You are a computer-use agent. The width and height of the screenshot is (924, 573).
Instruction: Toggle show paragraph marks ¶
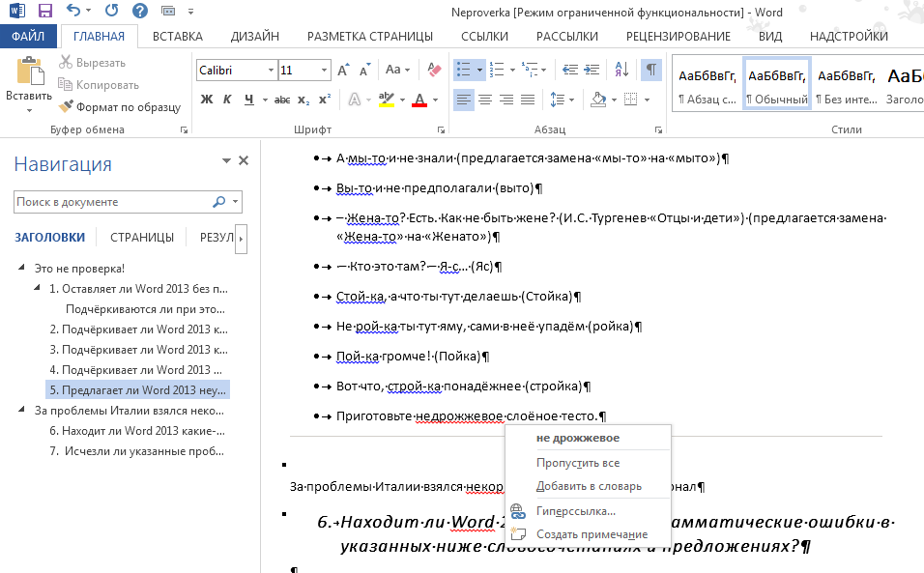[651, 70]
